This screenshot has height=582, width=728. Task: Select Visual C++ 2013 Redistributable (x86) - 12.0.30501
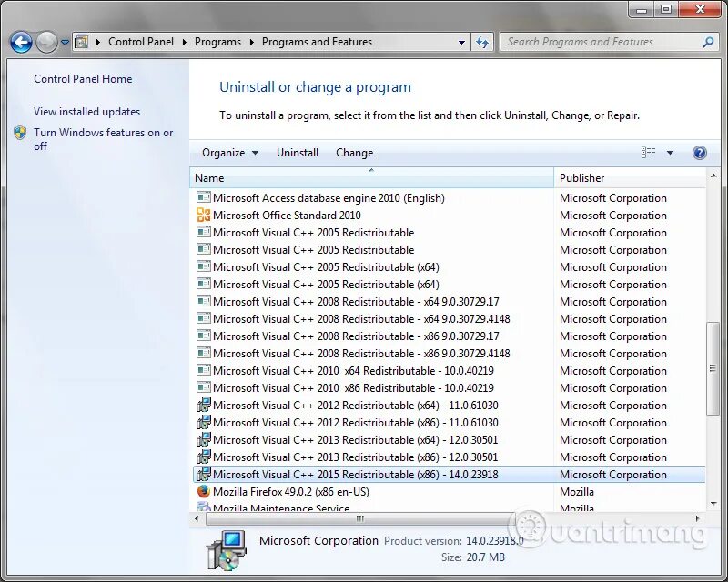tap(355, 457)
